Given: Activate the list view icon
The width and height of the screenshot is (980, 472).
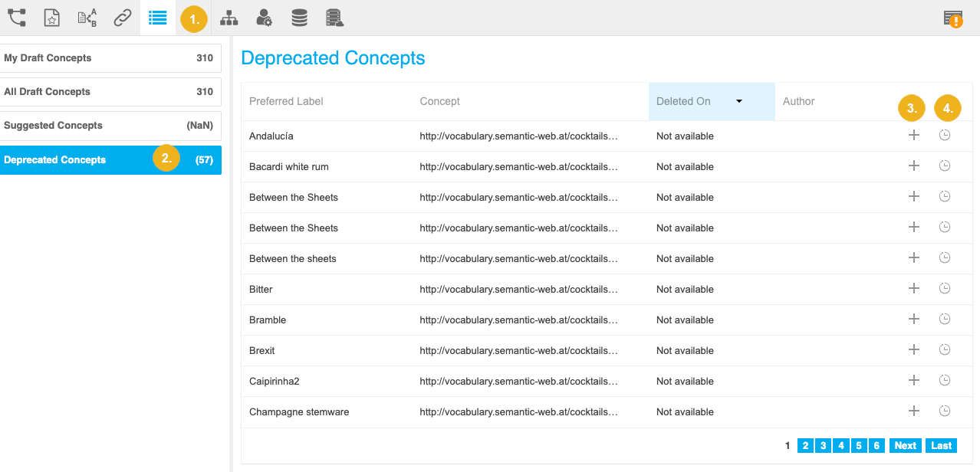Looking at the screenshot, I should point(157,18).
